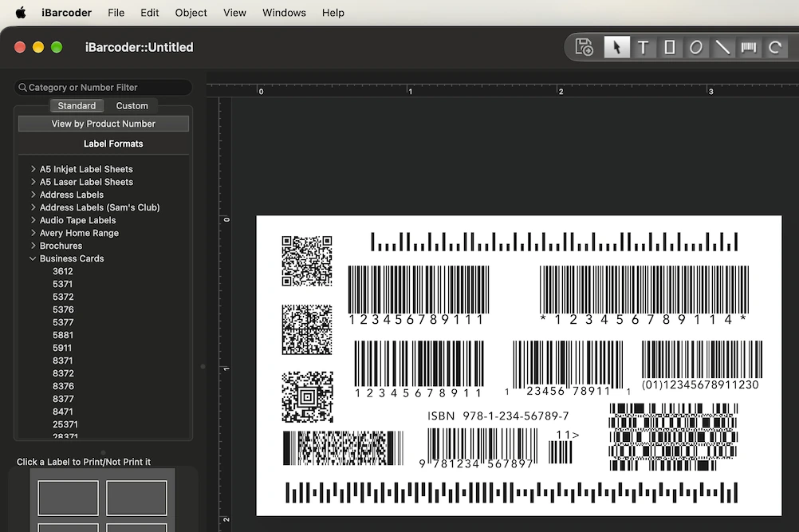Select the barcode labeled *12345678911 4*
799x532 pixels.
pos(644,295)
